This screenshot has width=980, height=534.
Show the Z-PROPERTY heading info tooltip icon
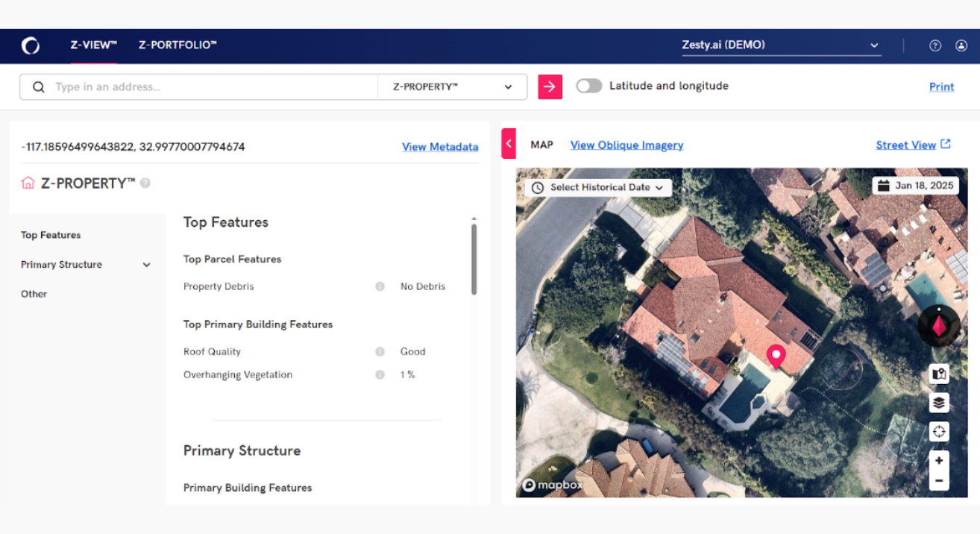tap(145, 183)
